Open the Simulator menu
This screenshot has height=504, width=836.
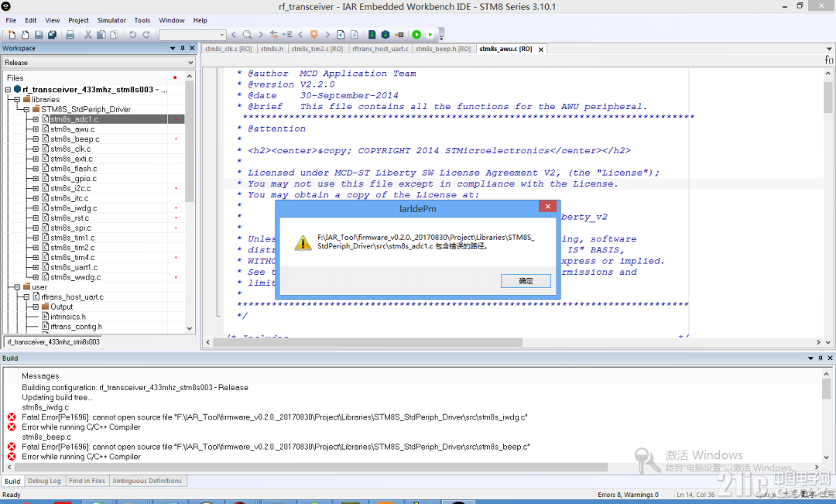[x=111, y=20]
